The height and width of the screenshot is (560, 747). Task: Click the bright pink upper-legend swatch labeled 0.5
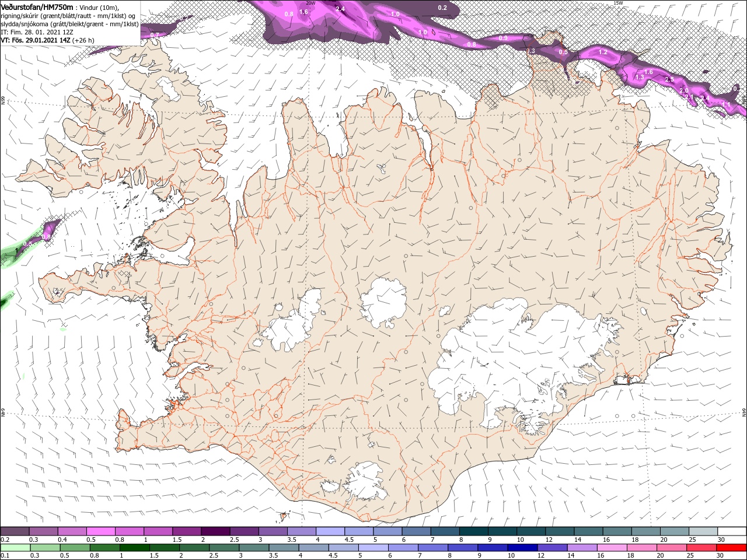pos(100,531)
